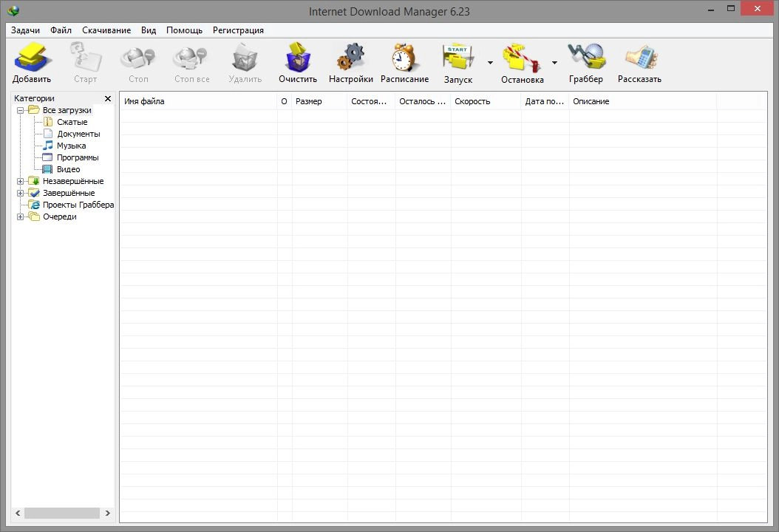Select the Музыка category
779x532 pixels.
[x=71, y=146]
